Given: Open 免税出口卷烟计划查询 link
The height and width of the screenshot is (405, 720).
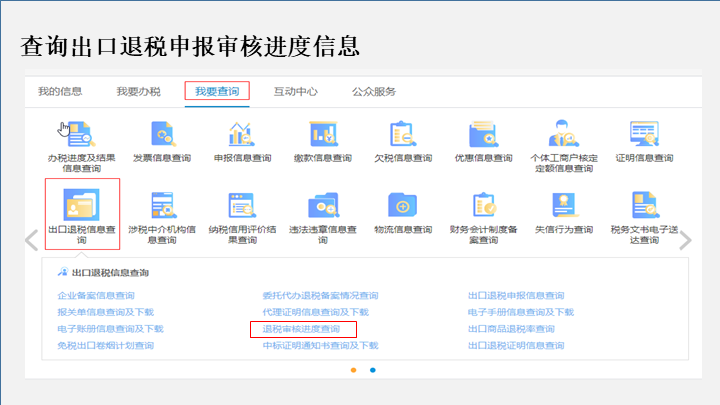Looking at the screenshot, I should [x=106, y=345].
